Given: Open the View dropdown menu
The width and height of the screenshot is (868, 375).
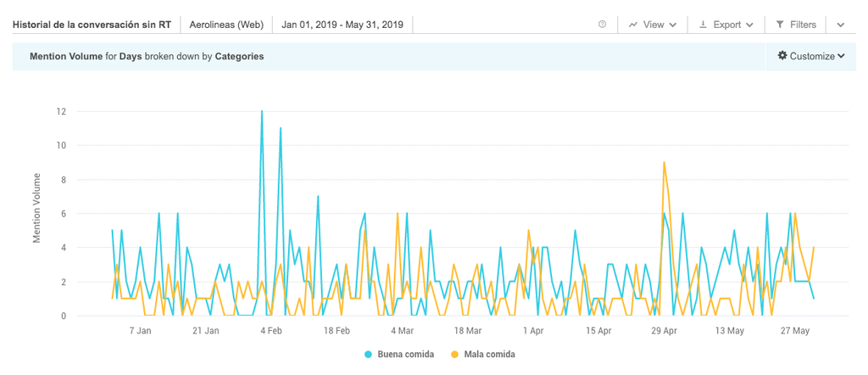Looking at the screenshot, I should pyautogui.click(x=653, y=25).
